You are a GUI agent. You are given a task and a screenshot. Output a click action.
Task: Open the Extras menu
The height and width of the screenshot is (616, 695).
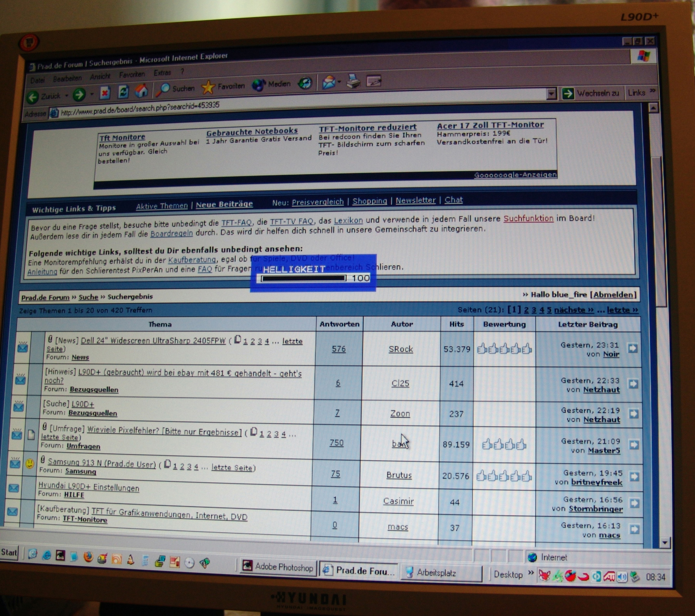click(162, 73)
